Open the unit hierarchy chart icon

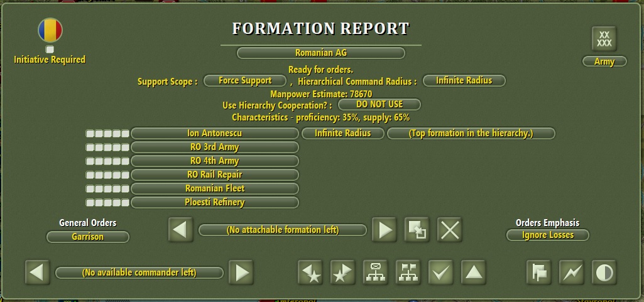point(375,272)
